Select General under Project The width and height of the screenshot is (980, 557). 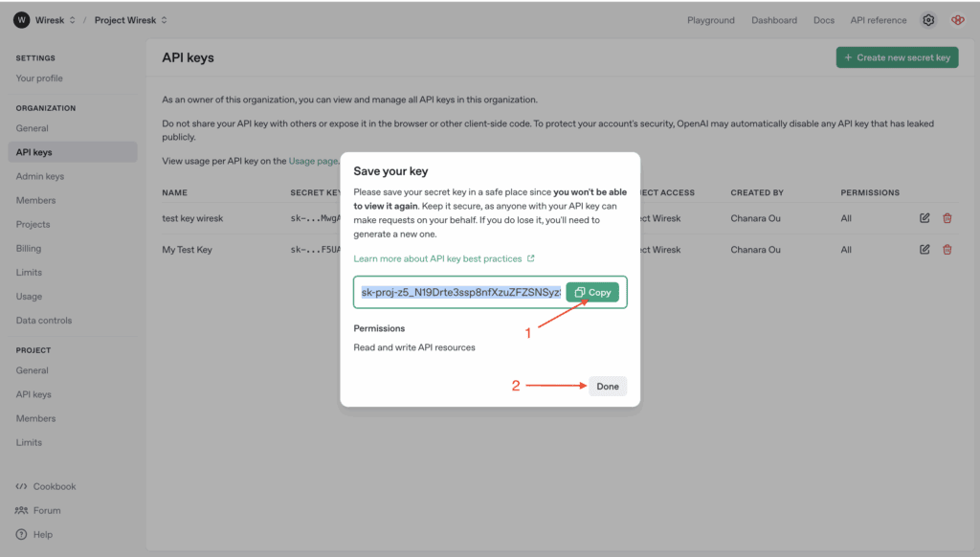point(32,370)
